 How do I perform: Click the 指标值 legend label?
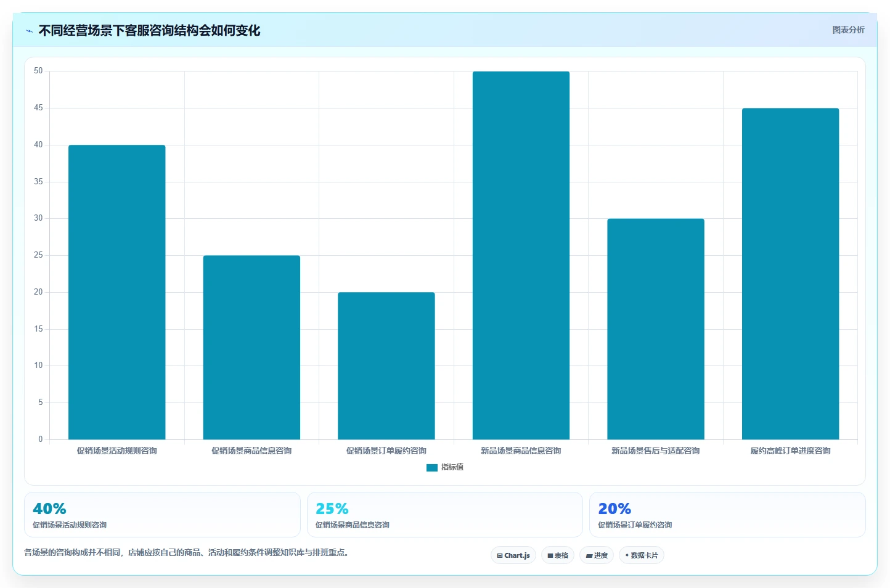[x=452, y=467]
